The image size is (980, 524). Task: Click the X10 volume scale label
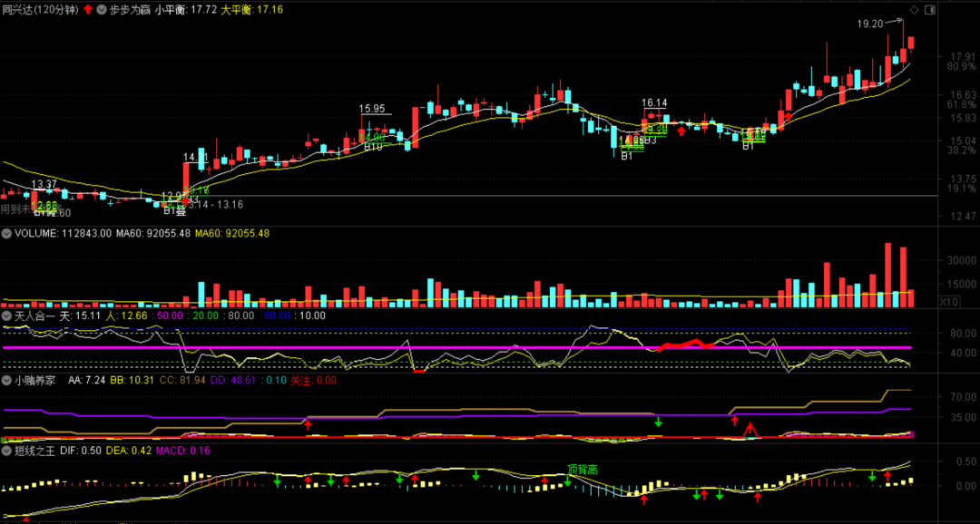tap(948, 301)
